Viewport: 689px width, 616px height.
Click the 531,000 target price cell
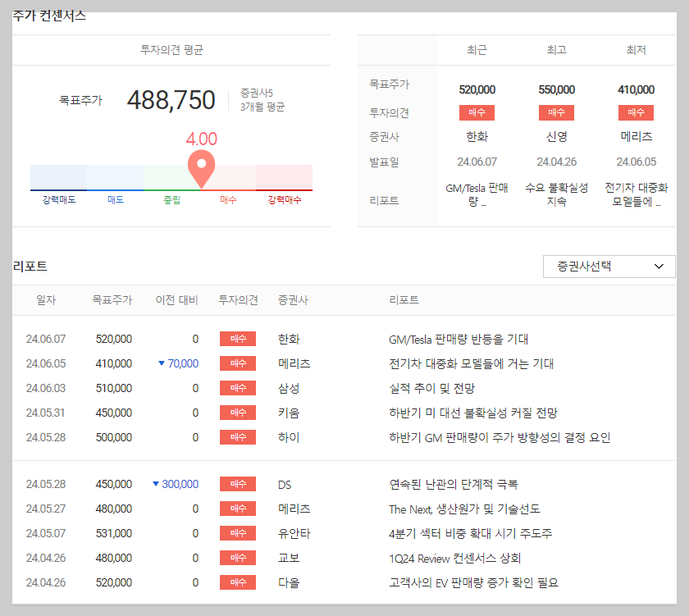pos(114,533)
